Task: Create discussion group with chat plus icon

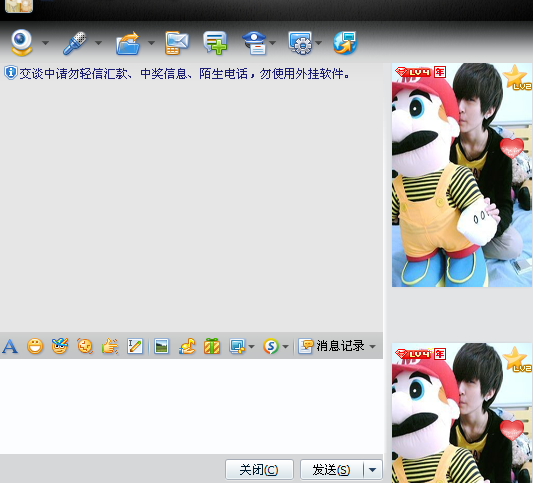Action: pos(215,43)
